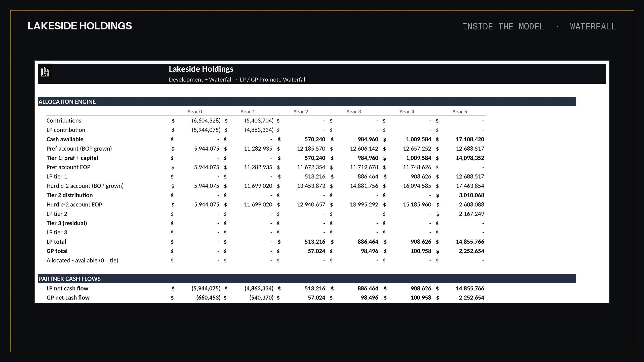Select the LP tier 1 row label
Viewport: 644px width, 362px height.
coord(57,176)
